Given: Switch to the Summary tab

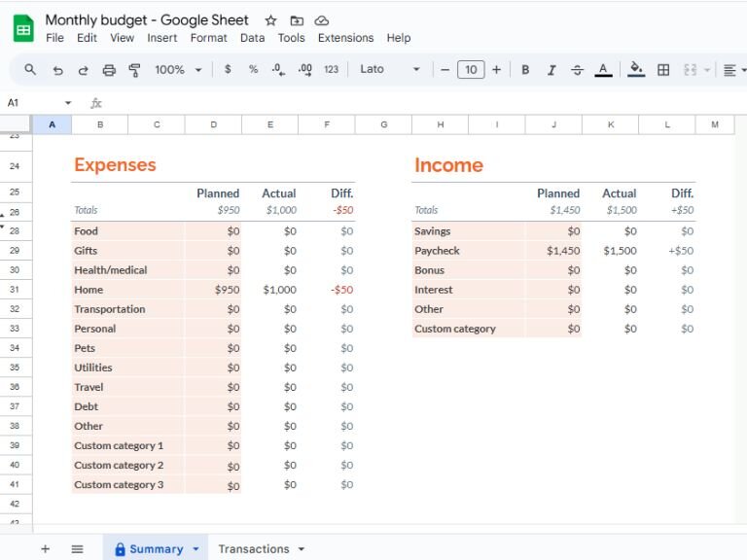Looking at the screenshot, I should [x=156, y=549].
